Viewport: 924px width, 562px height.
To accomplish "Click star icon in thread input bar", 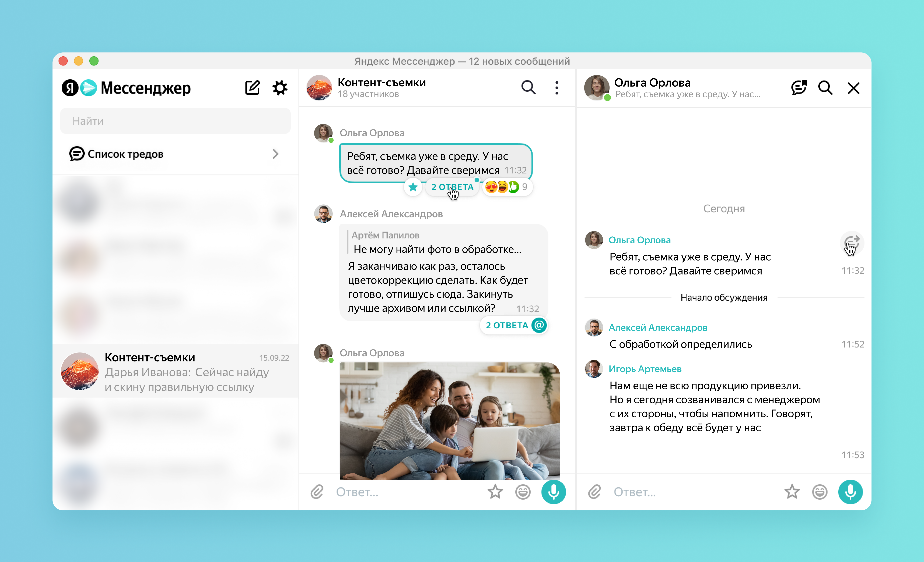I will [792, 492].
